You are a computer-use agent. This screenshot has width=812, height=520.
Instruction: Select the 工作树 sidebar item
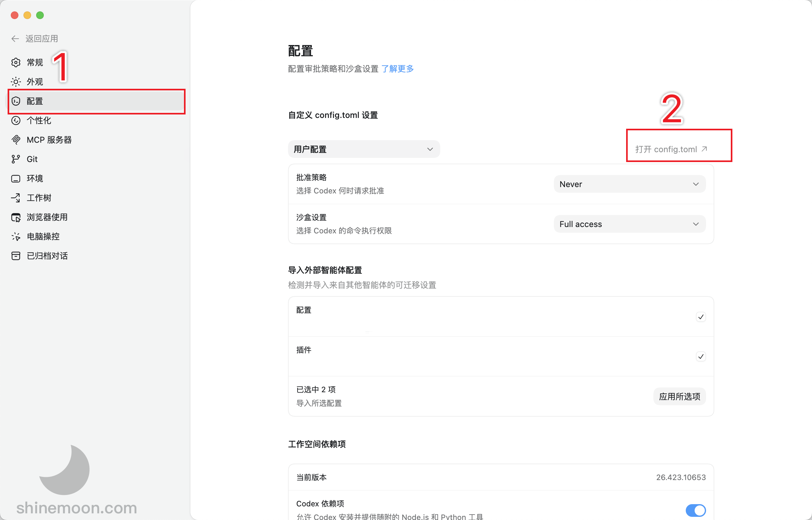(97, 198)
